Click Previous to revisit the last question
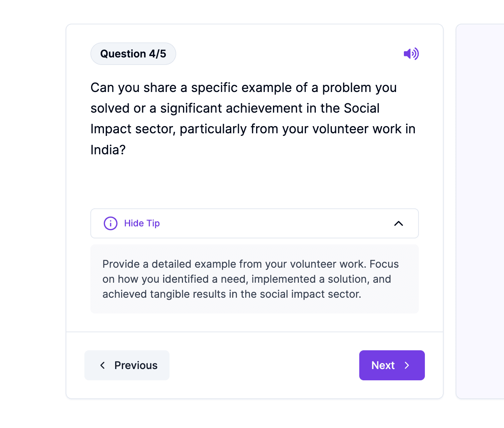The height and width of the screenshot is (428, 504). click(x=127, y=365)
